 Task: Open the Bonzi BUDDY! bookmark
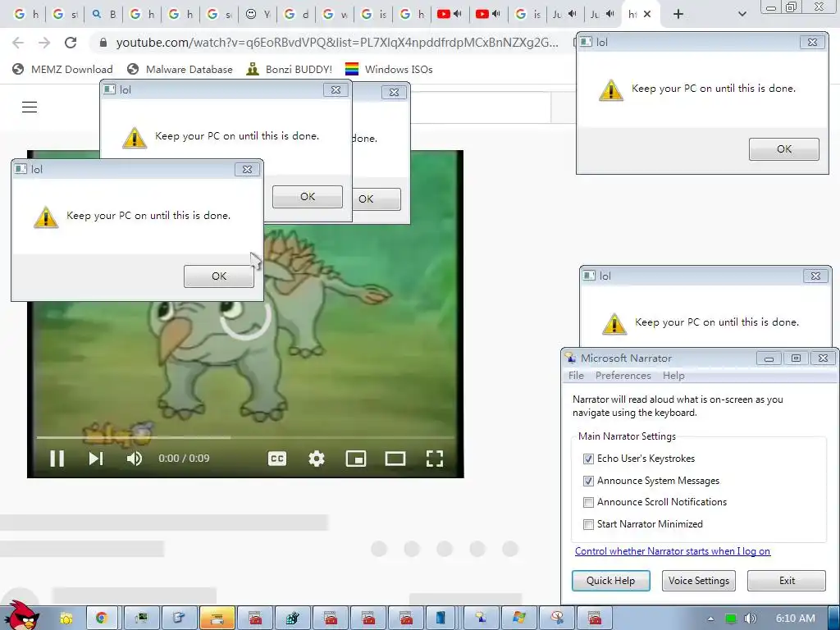pos(289,69)
